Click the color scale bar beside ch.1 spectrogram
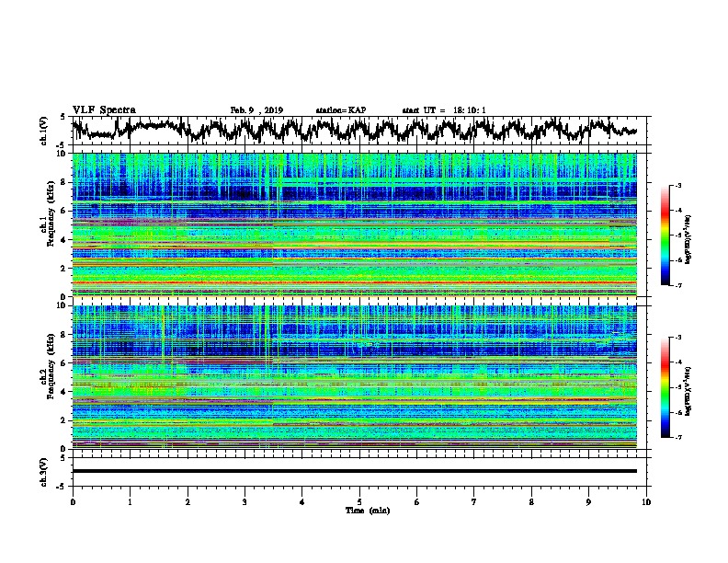The height and width of the screenshot is (563, 728). point(665,236)
